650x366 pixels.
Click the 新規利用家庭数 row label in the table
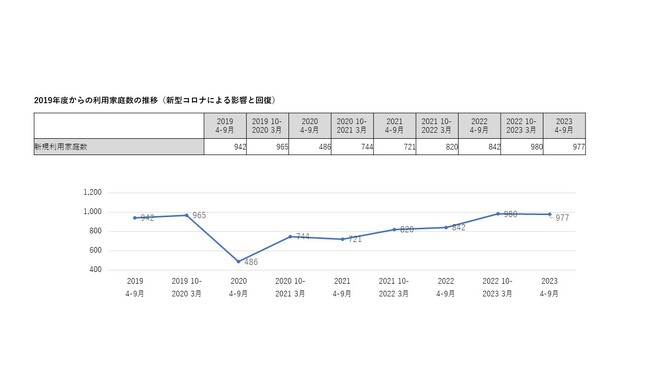[119, 147]
